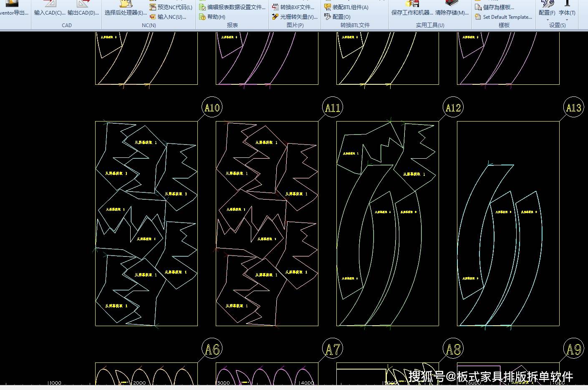
Task: Click Save work and machine (保存工作和机器)
Action: [412, 5]
